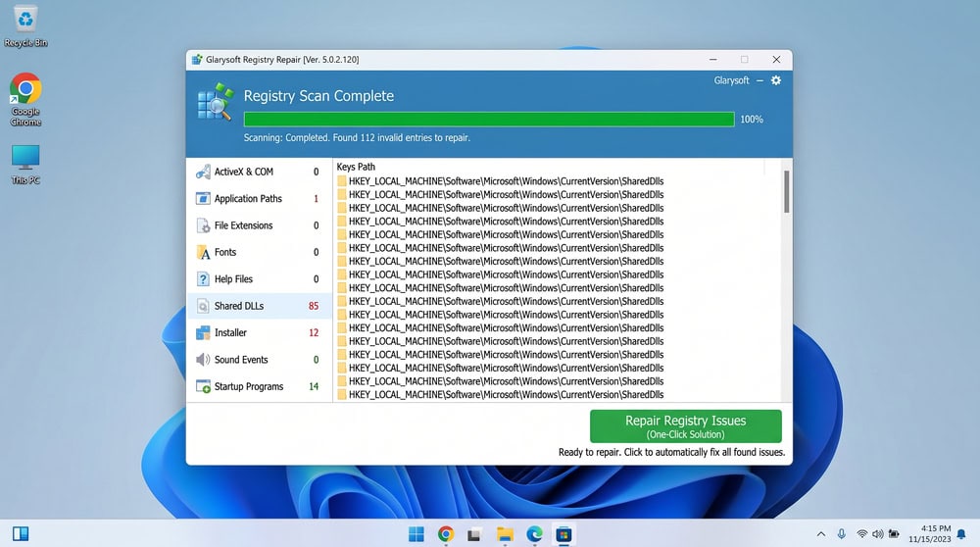
Task: Open the Recycle Bin desktop icon
Action: 25,26
